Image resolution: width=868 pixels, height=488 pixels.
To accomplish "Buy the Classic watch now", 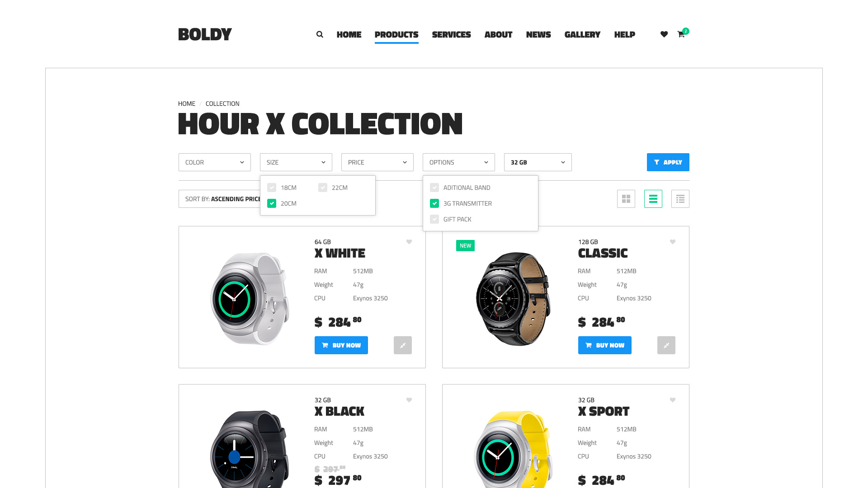I will 605,345.
